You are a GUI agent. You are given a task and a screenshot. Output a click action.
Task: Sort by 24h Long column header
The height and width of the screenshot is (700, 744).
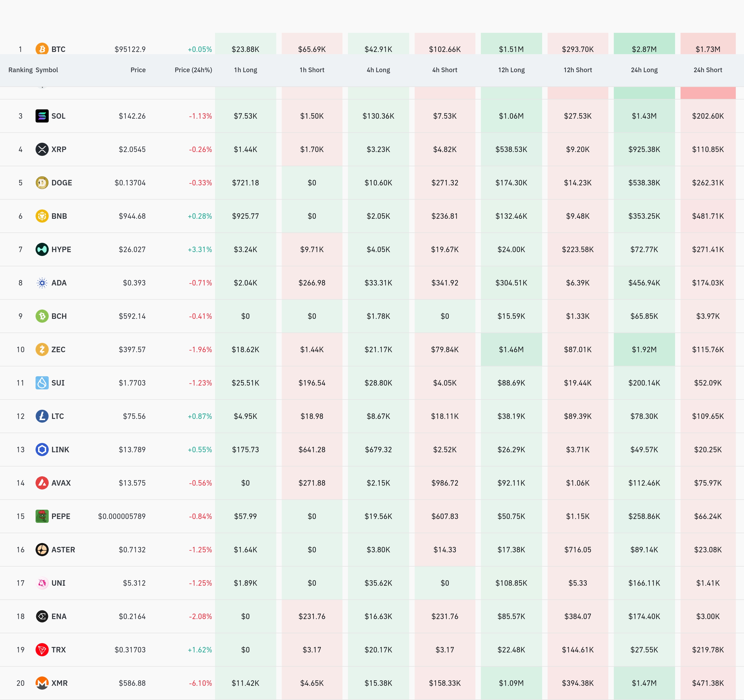[x=644, y=70]
